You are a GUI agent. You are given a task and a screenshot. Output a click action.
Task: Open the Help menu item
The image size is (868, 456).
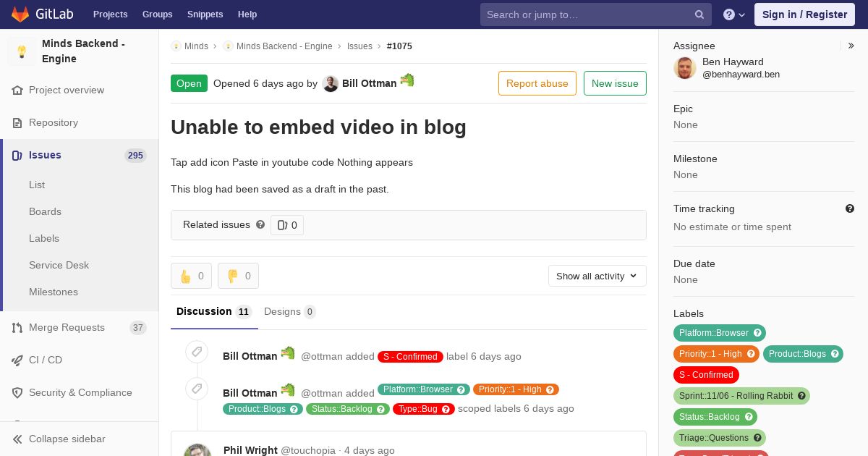click(247, 14)
